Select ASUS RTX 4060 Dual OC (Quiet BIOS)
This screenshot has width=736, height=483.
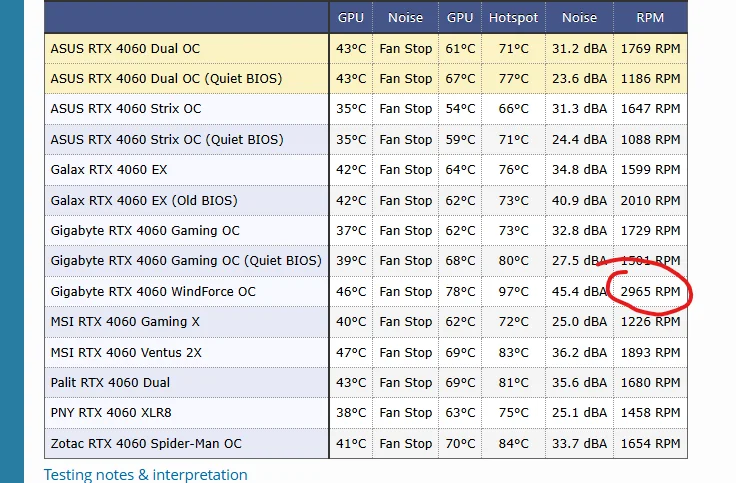tap(166, 78)
